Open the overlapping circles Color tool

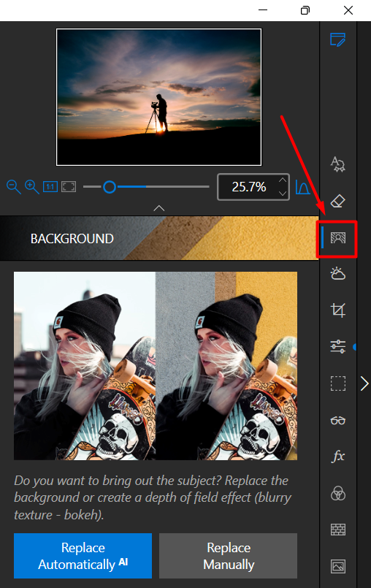[337, 493]
